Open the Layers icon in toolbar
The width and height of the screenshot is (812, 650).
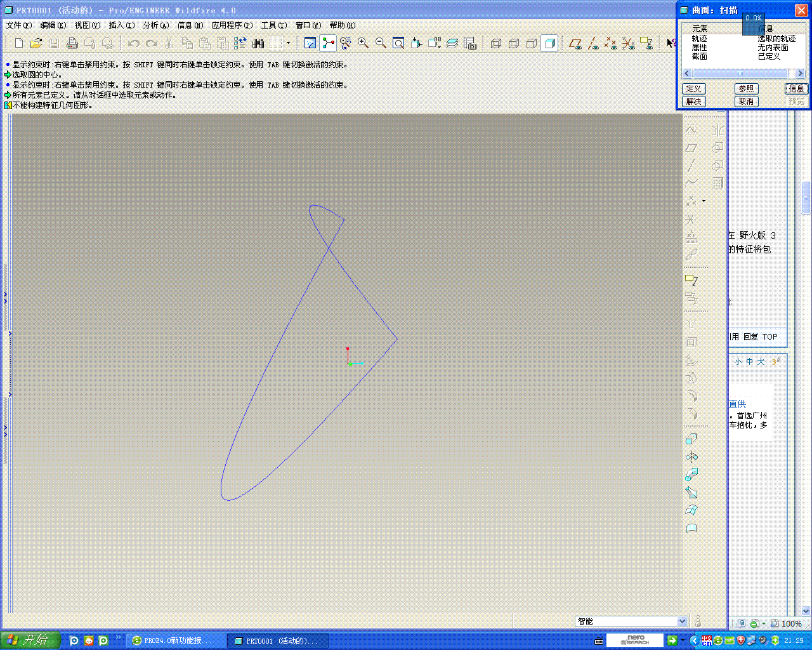(452, 43)
